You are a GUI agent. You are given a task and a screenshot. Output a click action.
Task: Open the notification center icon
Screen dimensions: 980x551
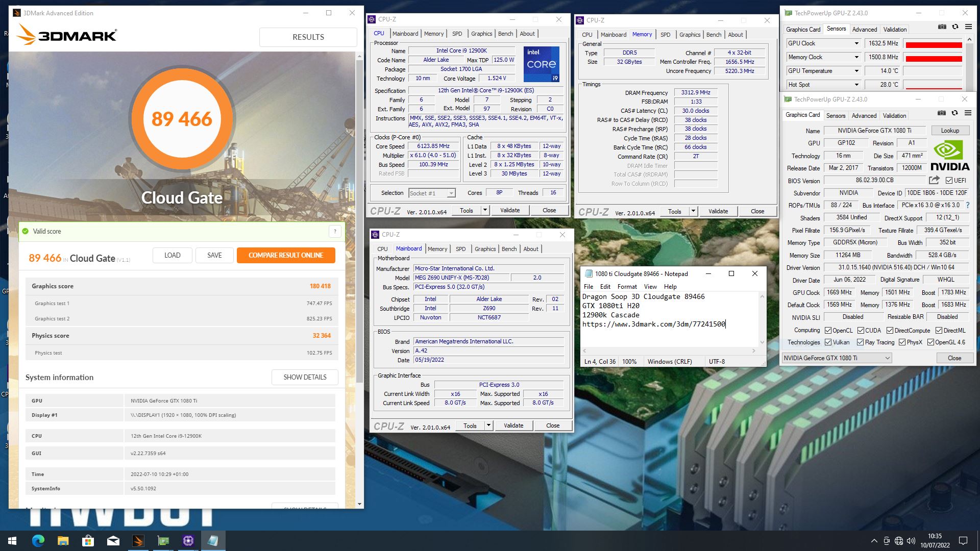963,541
